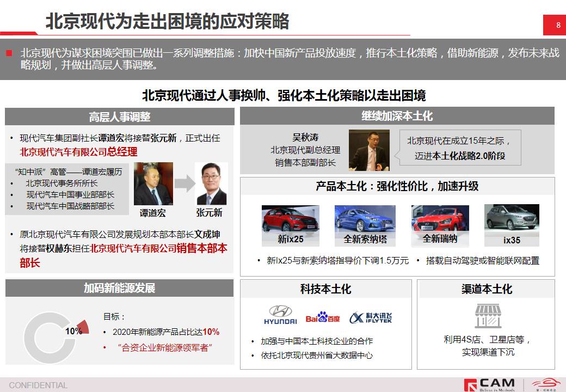Click the bullet 新Ix25与新索纳塔指导价下调1.5万元
The image size is (566, 392).
point(337,261)
